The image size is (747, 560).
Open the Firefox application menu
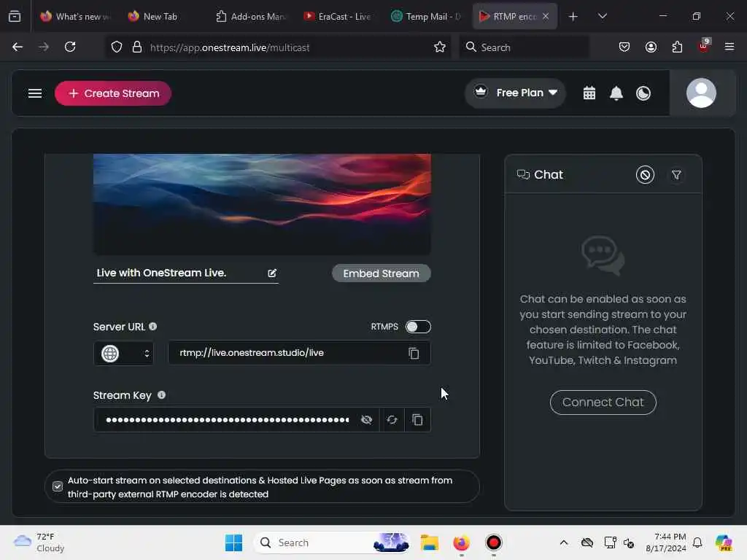729,47
